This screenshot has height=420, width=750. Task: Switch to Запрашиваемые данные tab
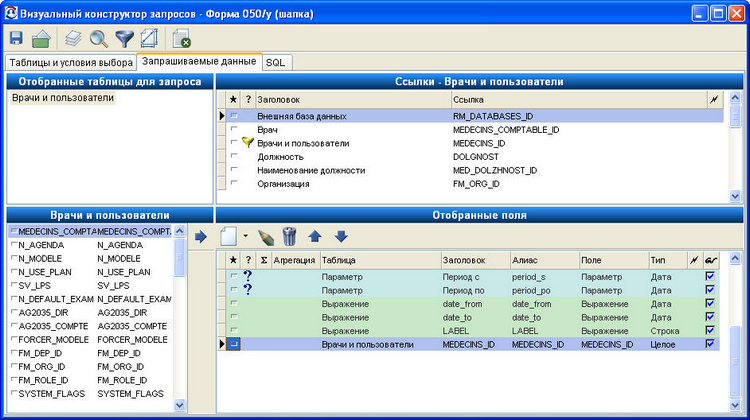tap(199, 62)
